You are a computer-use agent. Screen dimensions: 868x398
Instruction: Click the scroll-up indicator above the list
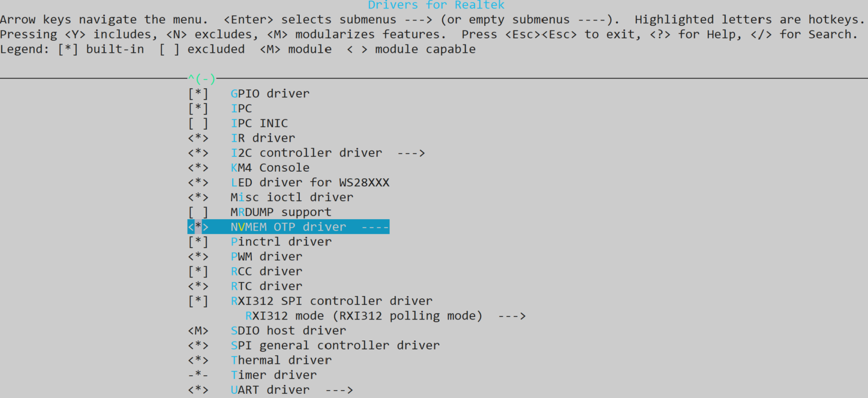(x=202, y=79)
